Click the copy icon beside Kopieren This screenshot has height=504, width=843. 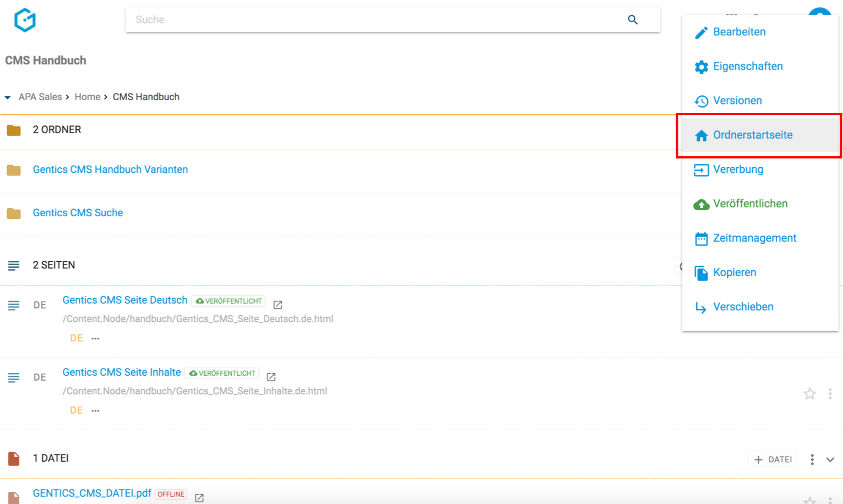701,273
